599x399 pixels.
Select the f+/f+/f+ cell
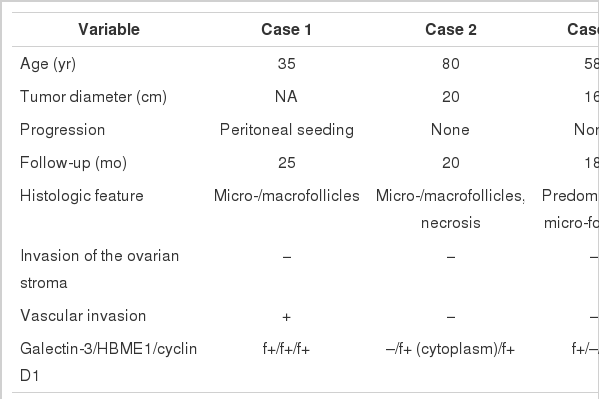(x=287, y=349)
